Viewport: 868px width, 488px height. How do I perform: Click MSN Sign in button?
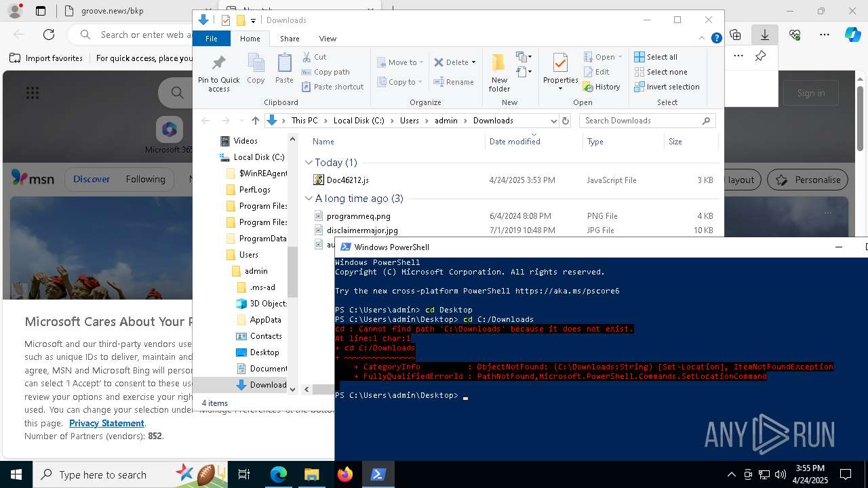tap(811, 93)
